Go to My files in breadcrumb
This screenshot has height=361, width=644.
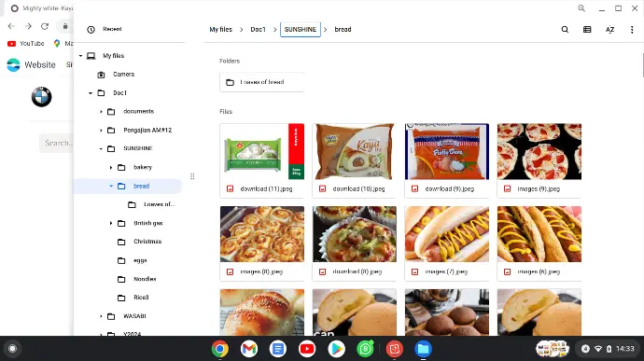(220, 30)
